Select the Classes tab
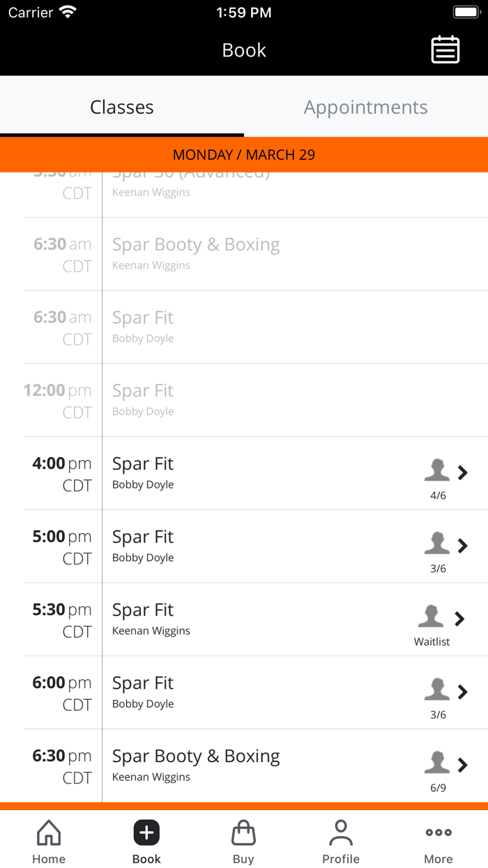 (x=122, y=107)
